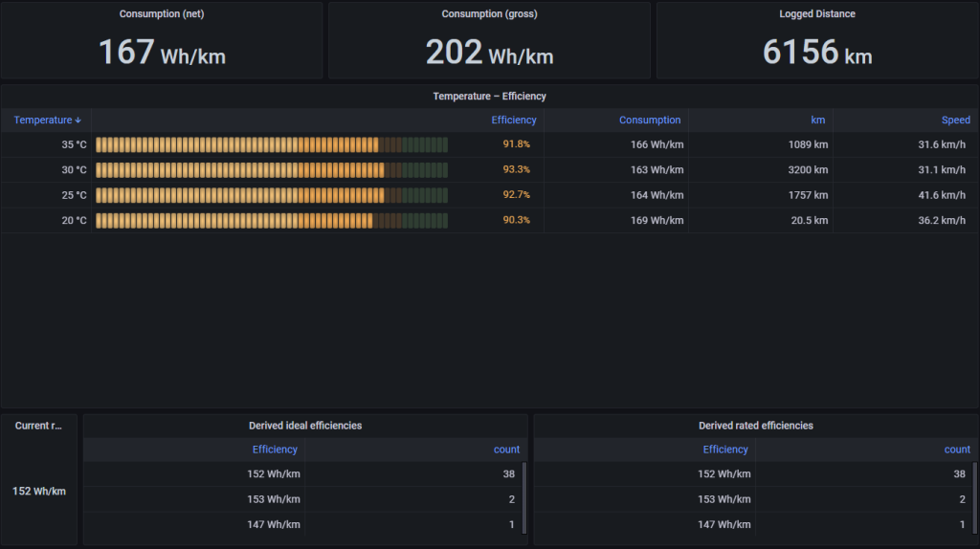Open the Logged Distance panel title menu

click(816, 14)
